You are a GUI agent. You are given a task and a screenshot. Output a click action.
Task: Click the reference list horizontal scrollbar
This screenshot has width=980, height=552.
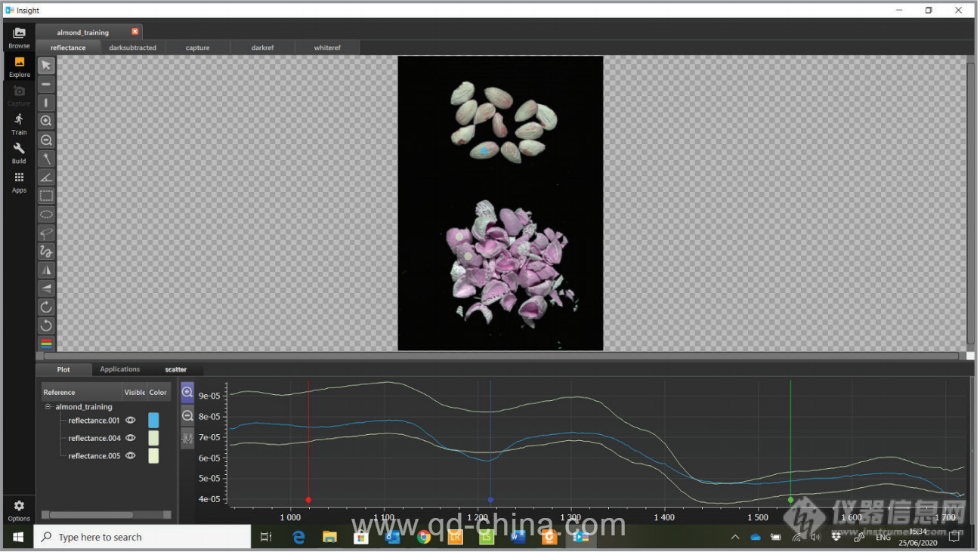91,515
